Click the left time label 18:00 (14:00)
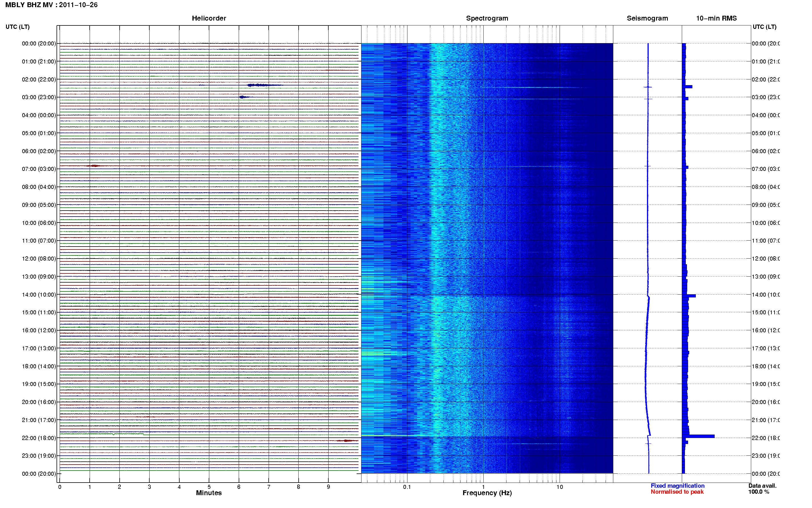Image resolution: width=812 pixels, height=508 pixels. pos(39,366)
